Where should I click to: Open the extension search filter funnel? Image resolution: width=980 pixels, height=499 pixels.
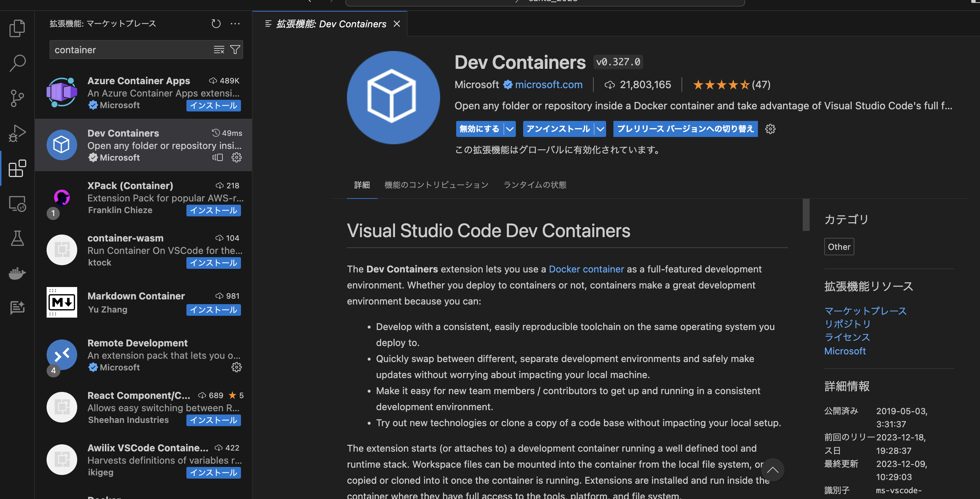pos(235,50)
